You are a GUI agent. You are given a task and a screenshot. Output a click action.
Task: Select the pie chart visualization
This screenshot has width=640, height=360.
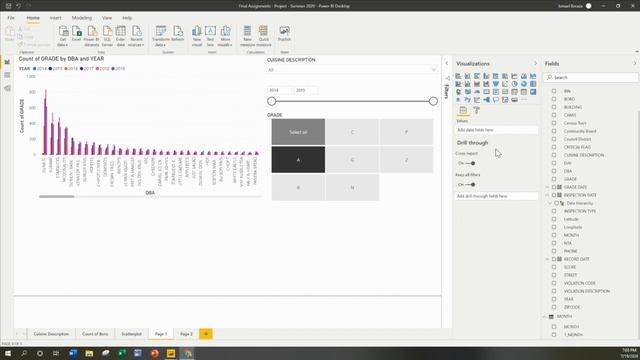click(x=514, y=84)
